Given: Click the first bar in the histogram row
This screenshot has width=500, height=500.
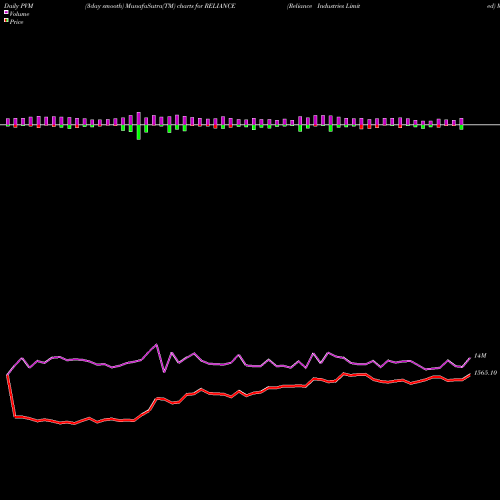Looking at the screenshot, I should [x=8, y=122].
